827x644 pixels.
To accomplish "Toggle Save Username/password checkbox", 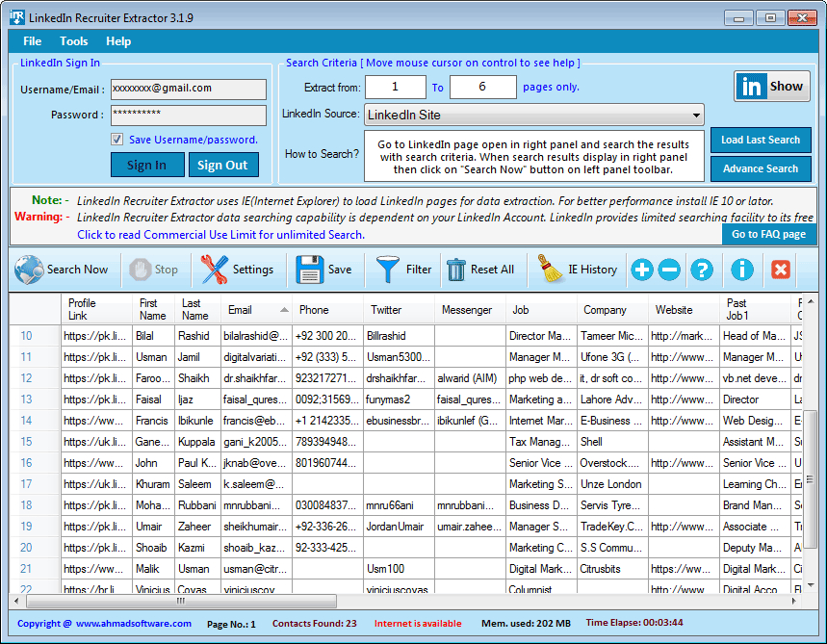I will click(117, 140).
